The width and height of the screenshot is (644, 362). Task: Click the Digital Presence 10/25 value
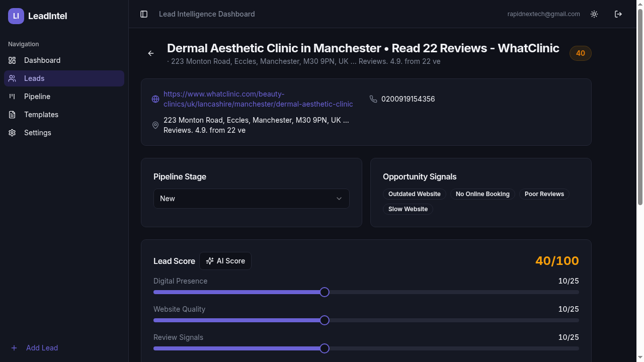pos(569,281)
